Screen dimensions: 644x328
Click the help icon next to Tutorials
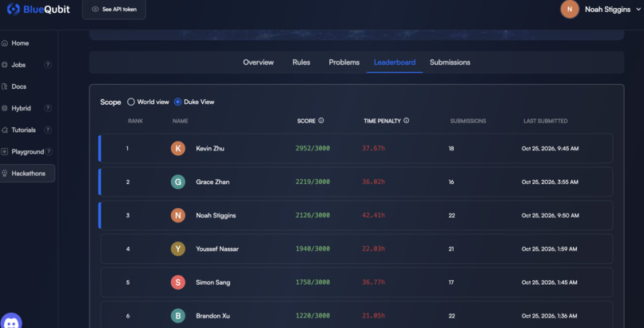click(x=48, y=130)
